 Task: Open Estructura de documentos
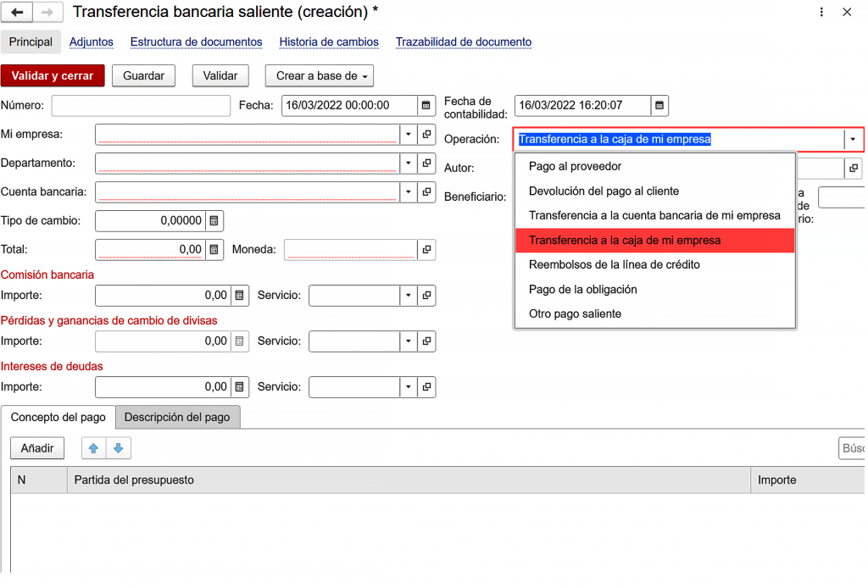click(196, 42)
